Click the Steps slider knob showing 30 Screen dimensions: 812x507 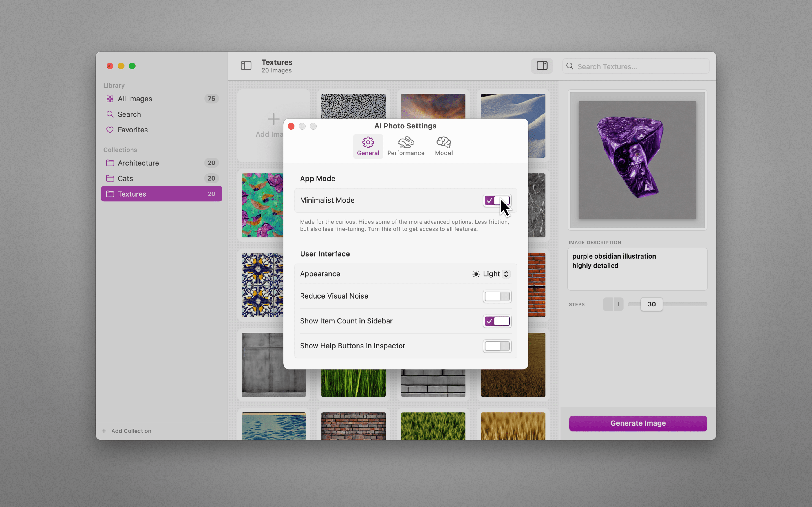click(651, 304)
